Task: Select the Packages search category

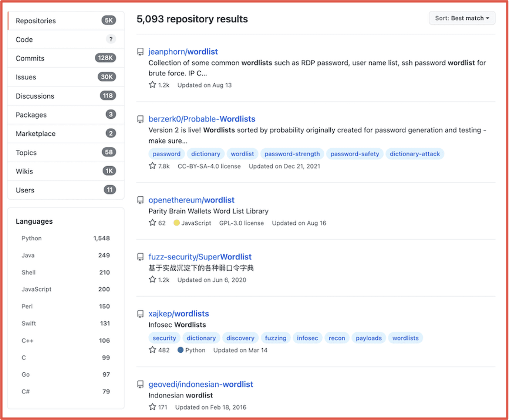Action: (66, 115)
